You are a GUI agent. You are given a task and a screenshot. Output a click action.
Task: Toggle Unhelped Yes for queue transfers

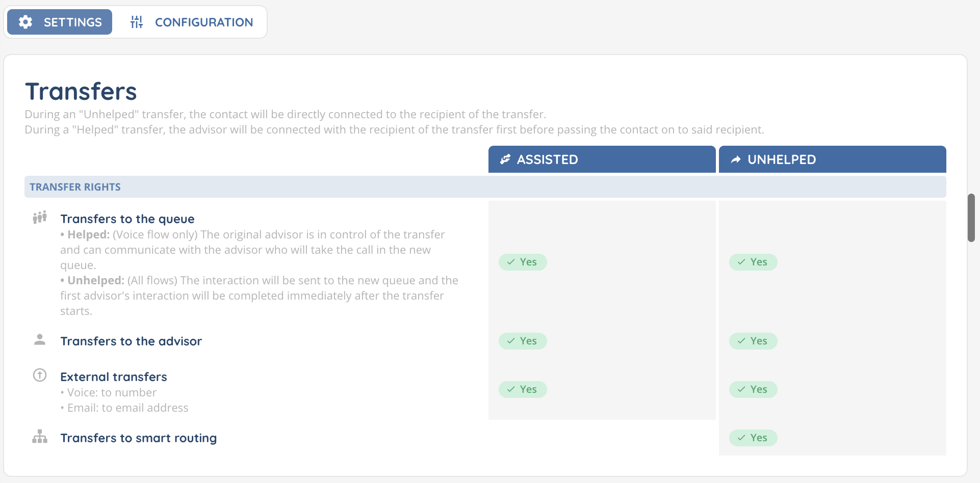(x=753, y=262)
